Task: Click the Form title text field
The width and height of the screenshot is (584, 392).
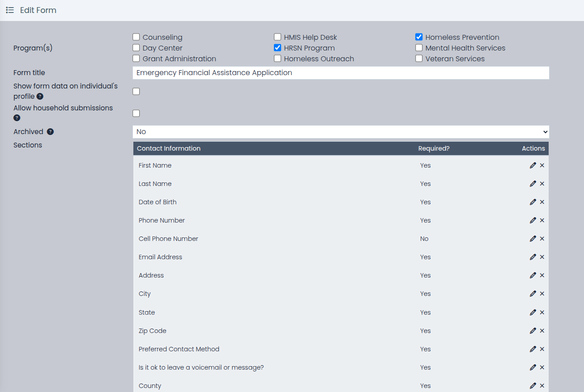Action: [341, 73]
